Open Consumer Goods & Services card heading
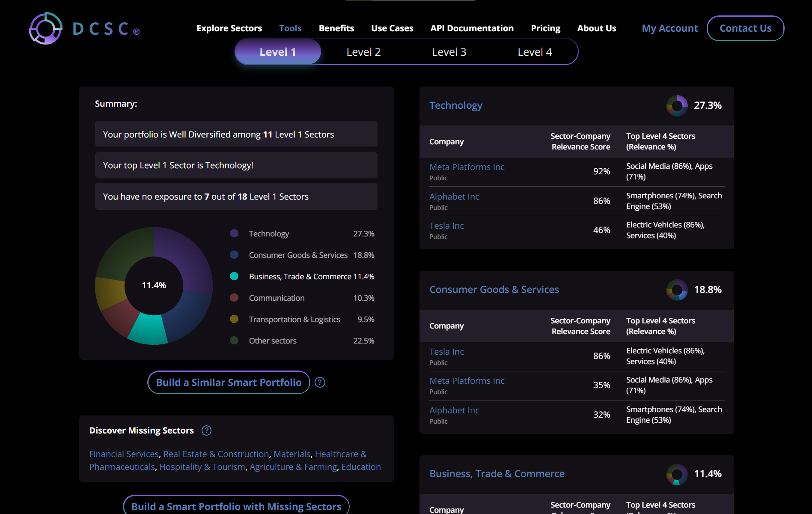 coord(494,290)
